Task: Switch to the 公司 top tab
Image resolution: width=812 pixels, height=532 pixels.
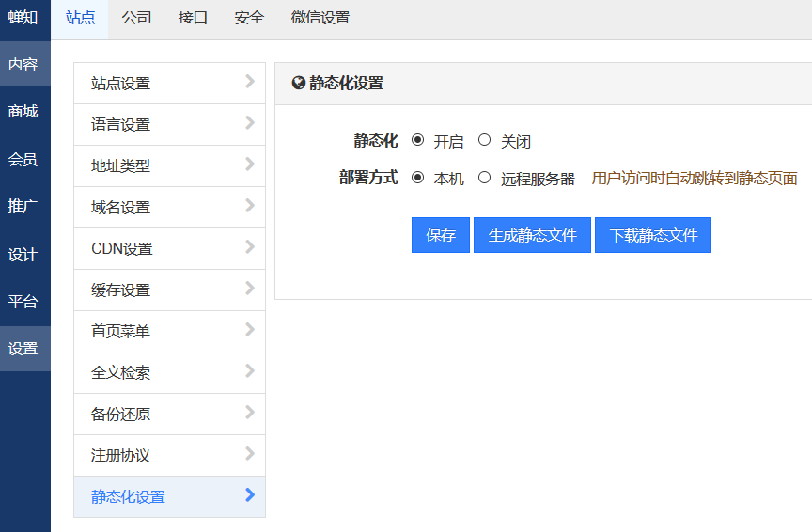Action: [136, 19]
